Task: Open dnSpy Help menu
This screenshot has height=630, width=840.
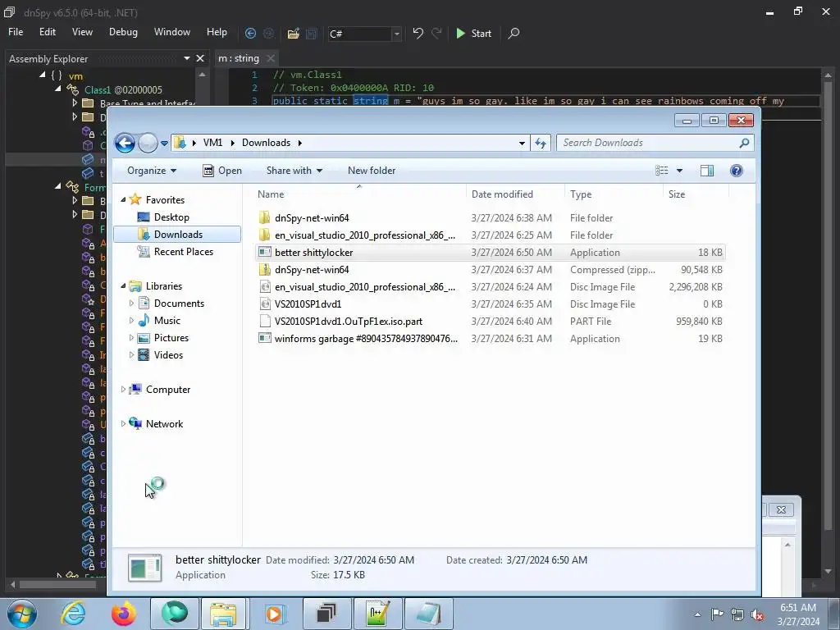Action: (217, 32)
